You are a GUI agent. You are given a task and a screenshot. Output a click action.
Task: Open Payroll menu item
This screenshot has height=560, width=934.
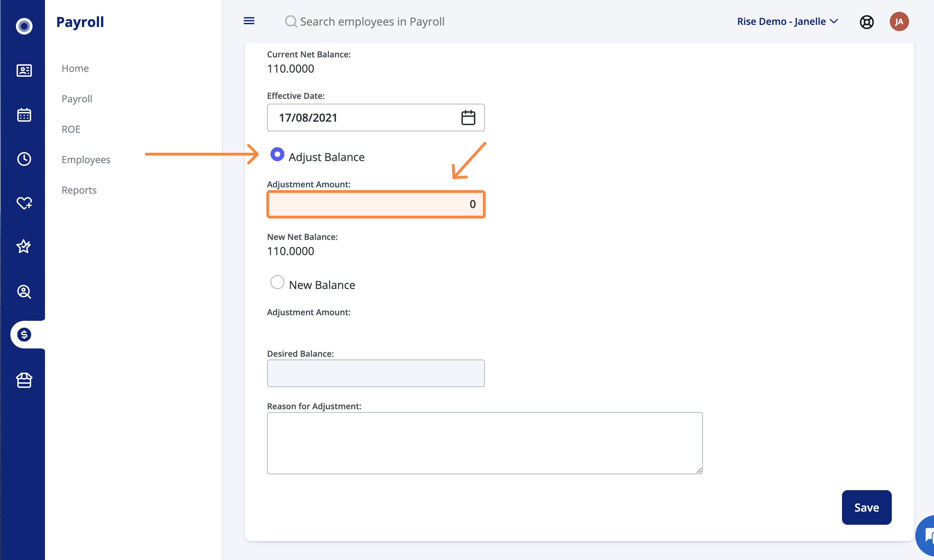[x=77, y=99]
